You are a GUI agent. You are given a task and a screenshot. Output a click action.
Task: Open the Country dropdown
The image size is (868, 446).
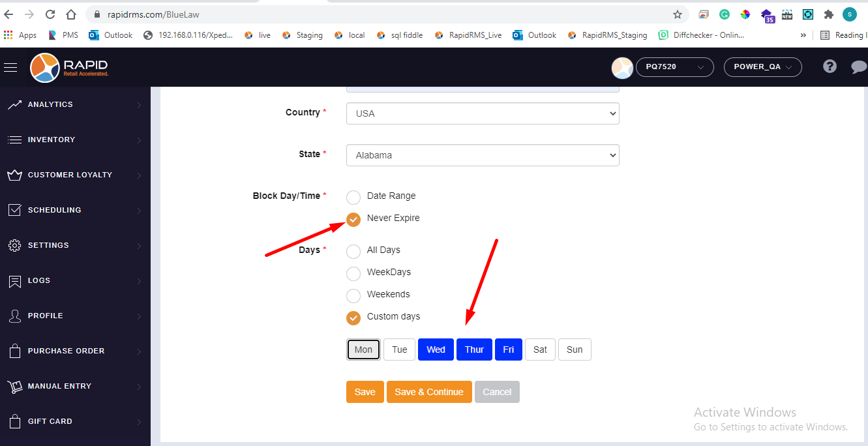click(483, 113)
